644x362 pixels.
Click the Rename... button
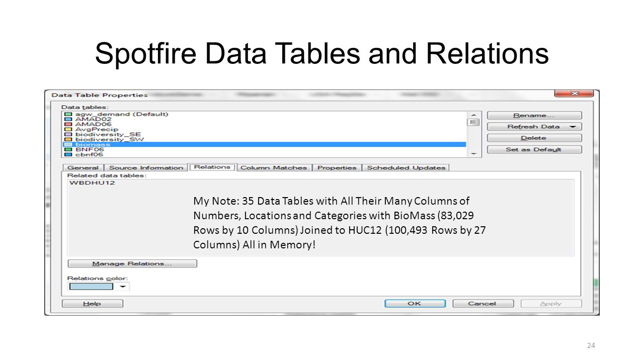pyautogui.click(x=534, y=116)
